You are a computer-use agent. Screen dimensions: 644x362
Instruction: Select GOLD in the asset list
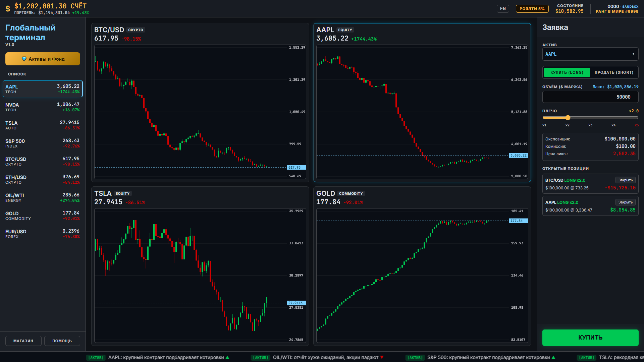(x=43, y=216)
